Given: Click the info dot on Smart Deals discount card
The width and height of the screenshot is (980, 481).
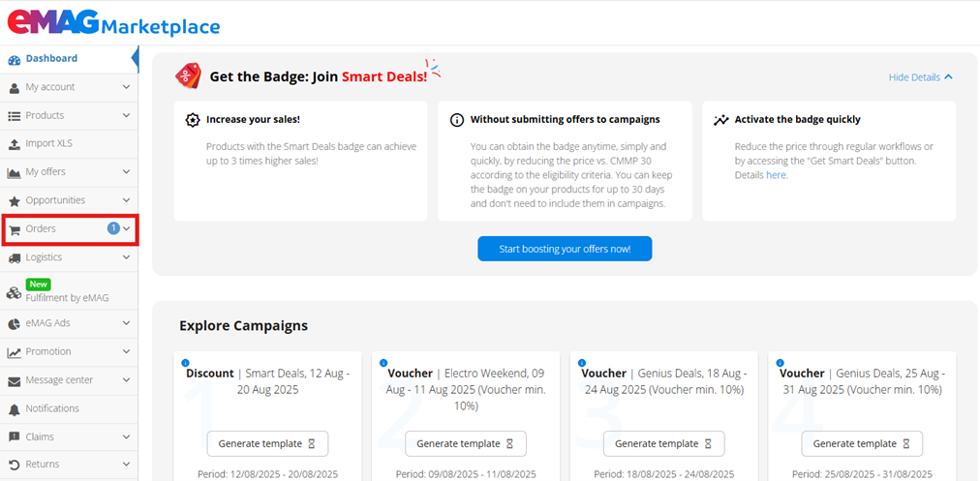Looking at the screenshot, I should click(185, 362).
